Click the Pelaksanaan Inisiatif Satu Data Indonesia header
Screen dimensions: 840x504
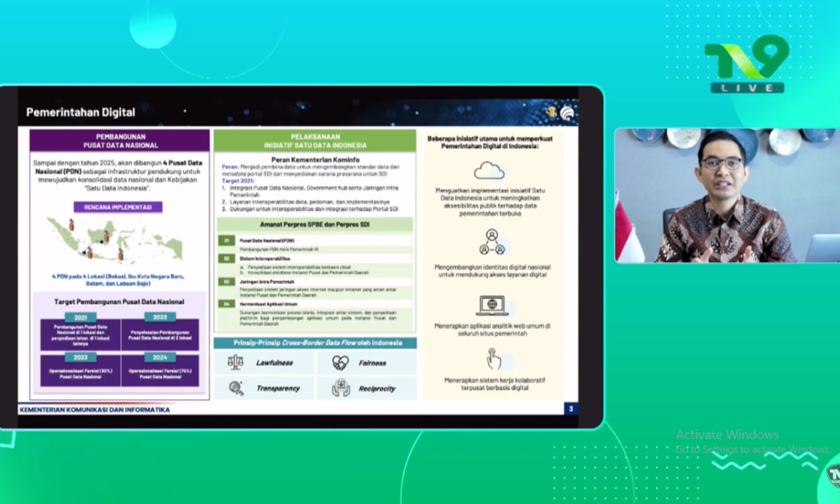[x=315, y=141]
